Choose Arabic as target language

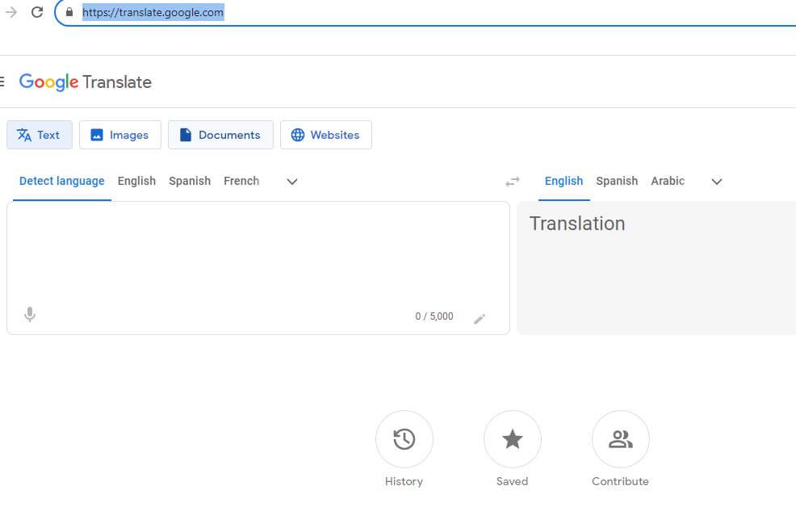click(668, 181)
